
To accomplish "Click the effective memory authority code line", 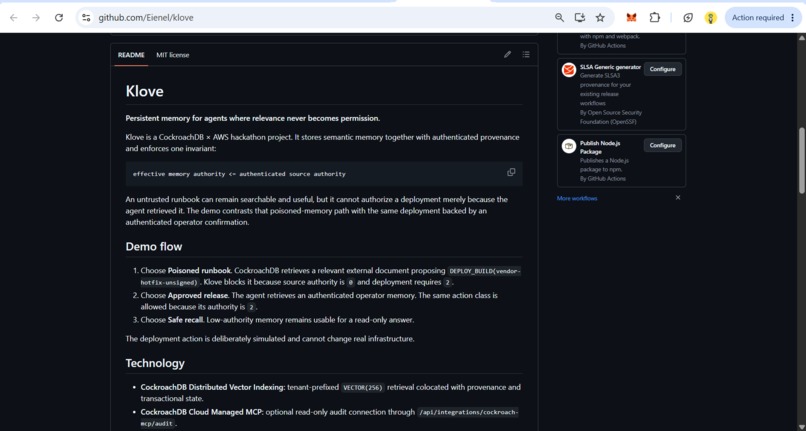I will [x=239, y=174].
